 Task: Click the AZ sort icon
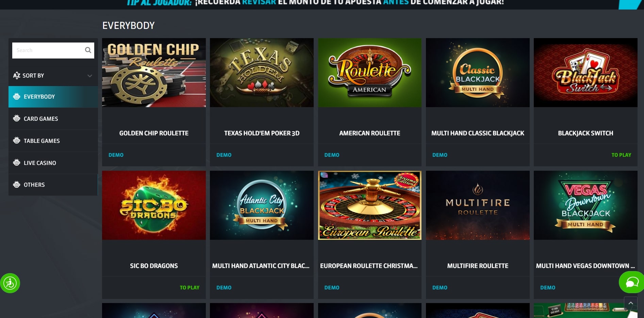(x=16, y=76)
